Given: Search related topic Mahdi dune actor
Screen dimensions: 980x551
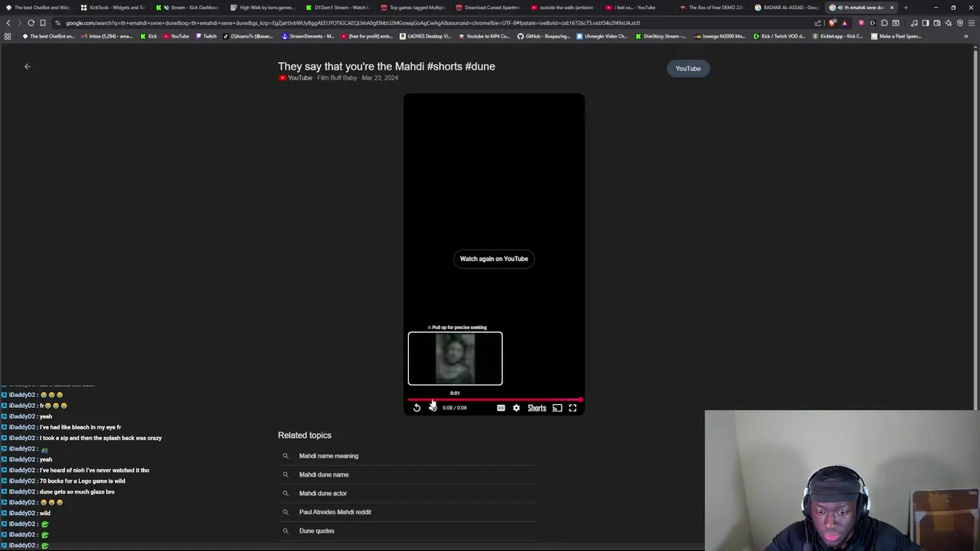Looking at the screenshot, I should pos(323,494).
